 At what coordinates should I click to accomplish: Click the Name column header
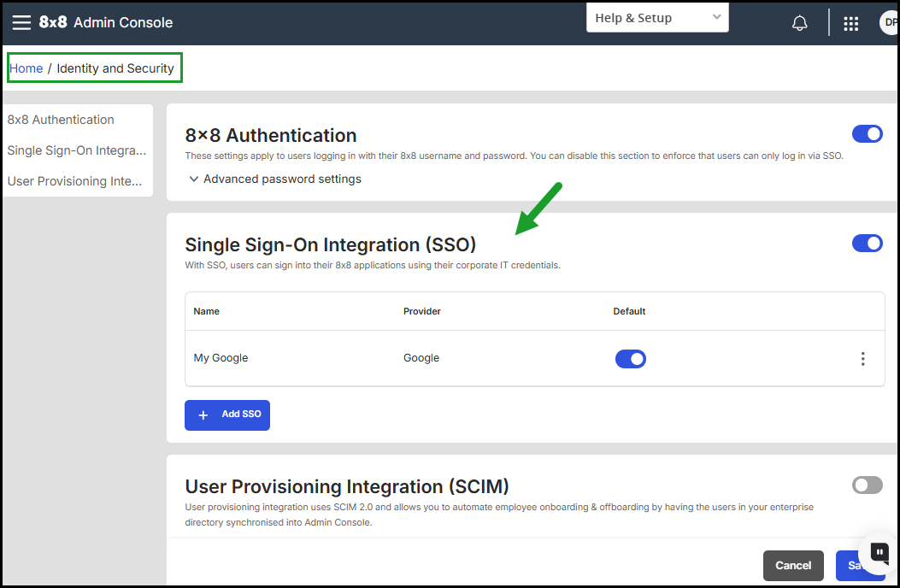coord(207,311)
